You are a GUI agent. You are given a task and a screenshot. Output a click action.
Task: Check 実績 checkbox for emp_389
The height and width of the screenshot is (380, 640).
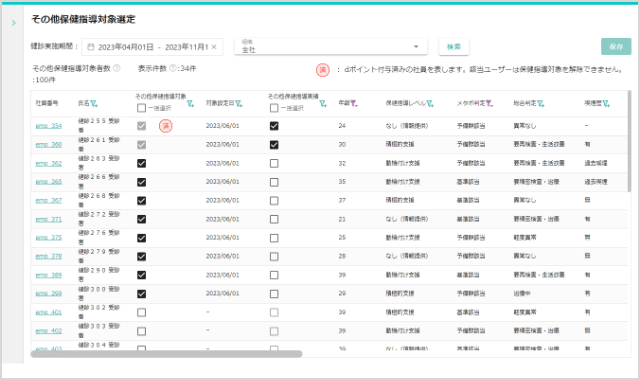pos(274,275)
